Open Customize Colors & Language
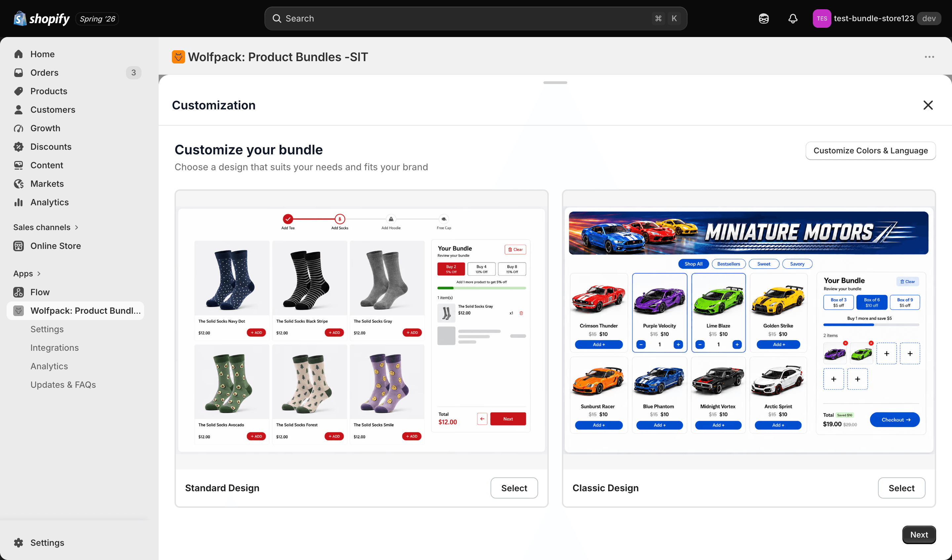The image size is (952, 560). 870,151
